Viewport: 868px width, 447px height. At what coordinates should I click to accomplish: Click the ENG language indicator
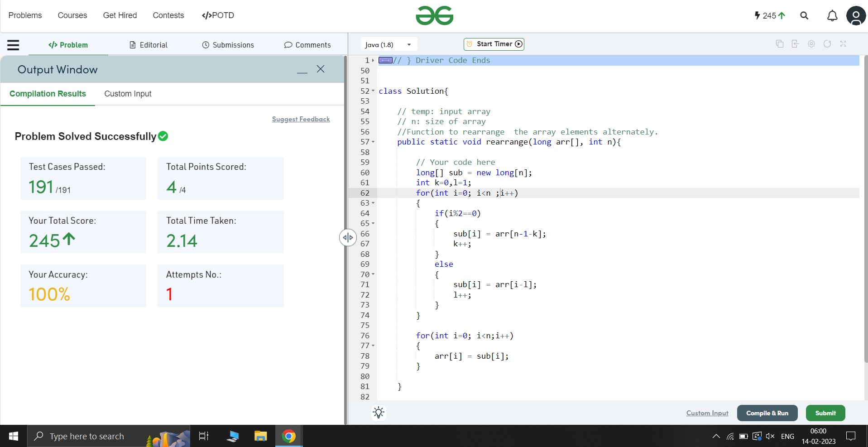[x=787, y=436]
